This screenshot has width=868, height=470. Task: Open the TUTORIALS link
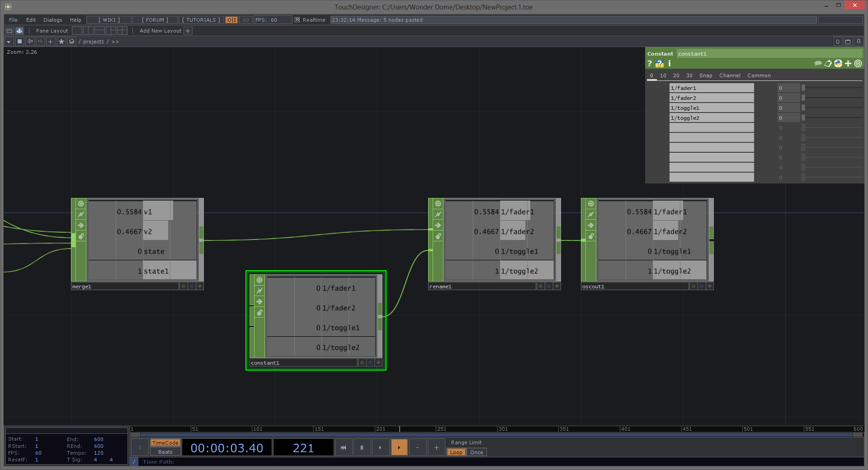[201, 20]
